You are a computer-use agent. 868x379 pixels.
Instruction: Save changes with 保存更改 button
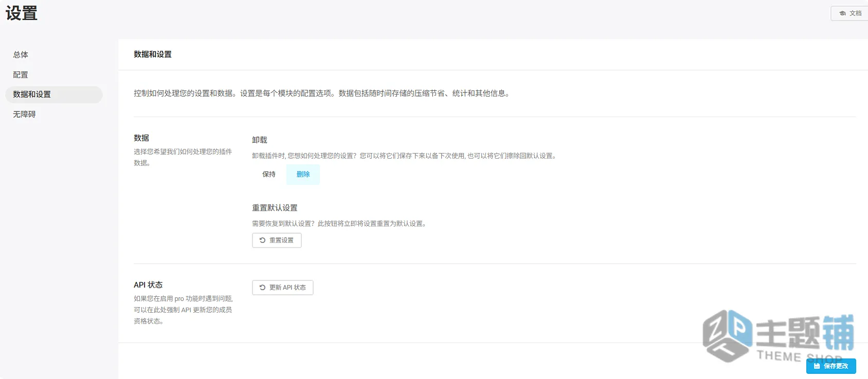point(831,366)
